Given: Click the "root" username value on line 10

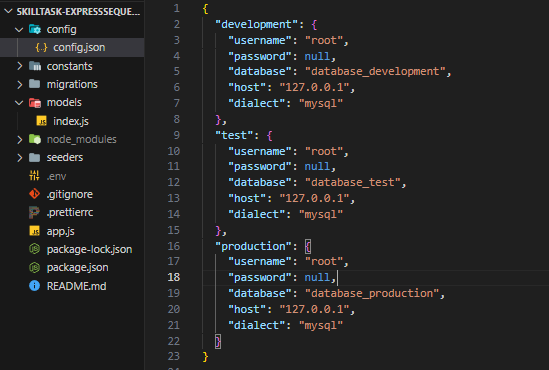Looking at the screenshot, I should tap(324, 151).
